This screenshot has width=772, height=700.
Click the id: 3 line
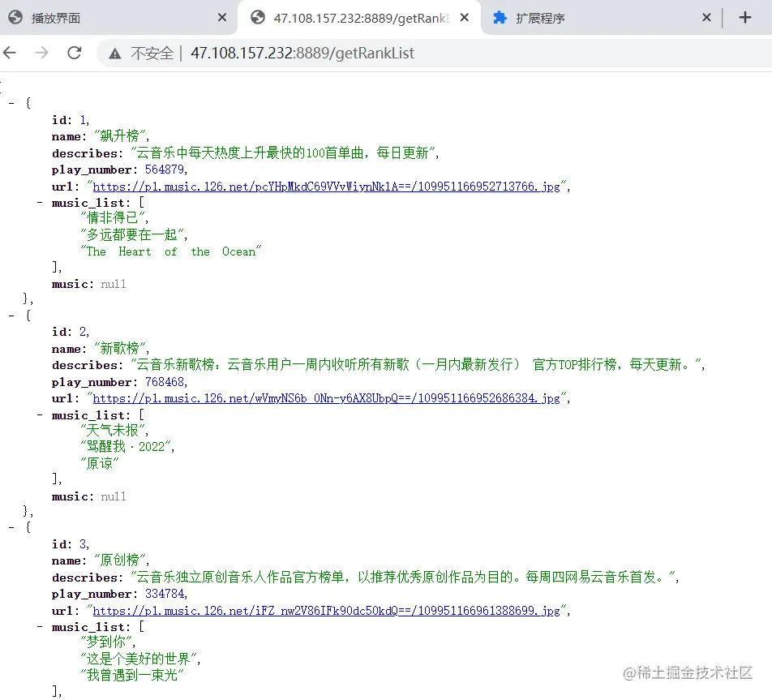71,544
